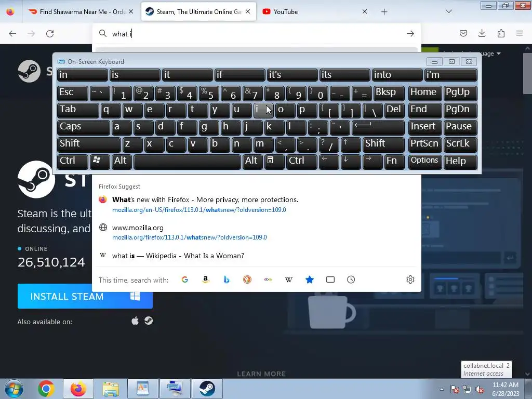The height and width of the screenshot is (399, 532).
Task: Click in the Firefox address bar field
Action: coord(257,34)
